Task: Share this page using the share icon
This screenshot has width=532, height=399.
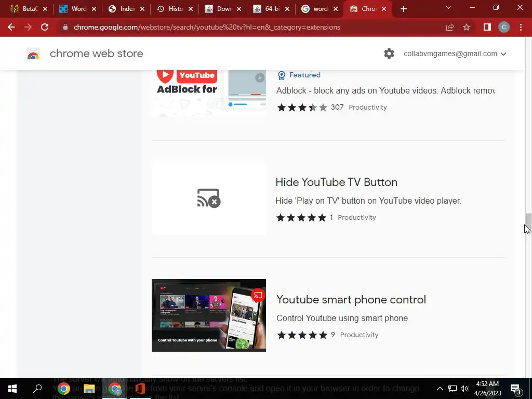Action: 450,27
